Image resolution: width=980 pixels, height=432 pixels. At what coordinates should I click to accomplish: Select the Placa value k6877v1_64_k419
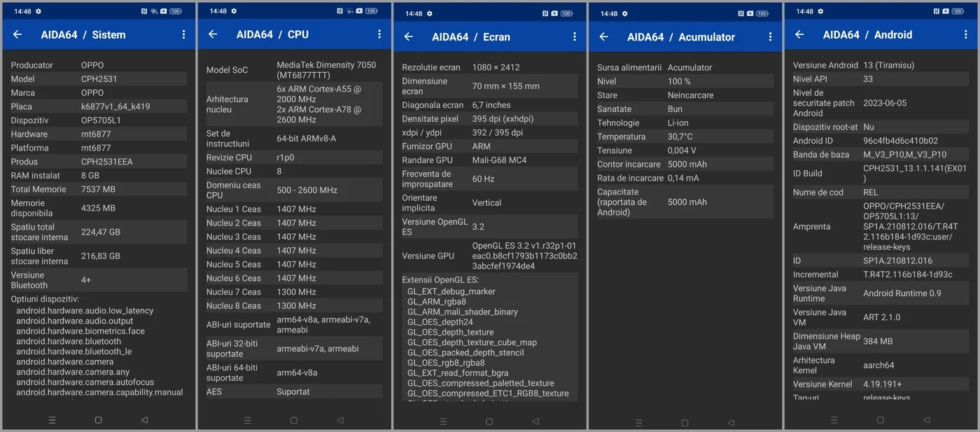(x=115, y=106)
